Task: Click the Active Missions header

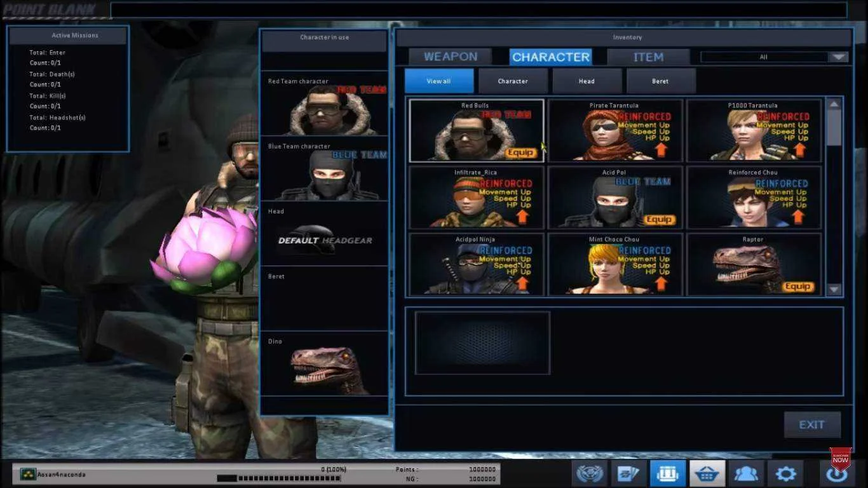Action: click(68, 36)
